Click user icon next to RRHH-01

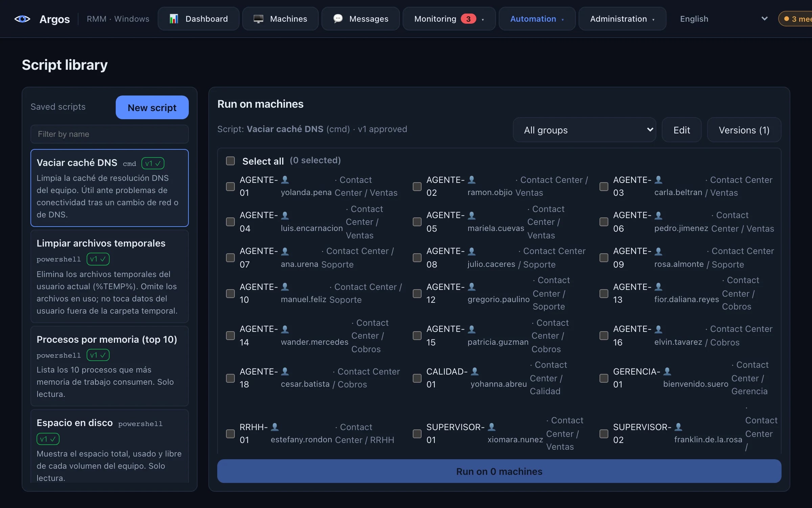(x=275, y=427)
